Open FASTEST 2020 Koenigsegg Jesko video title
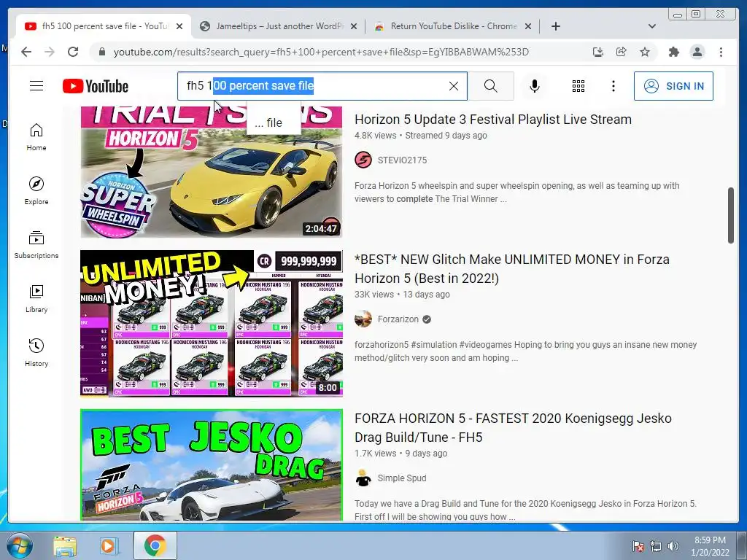This screenshot has height=560, width=747. [513, 427]
